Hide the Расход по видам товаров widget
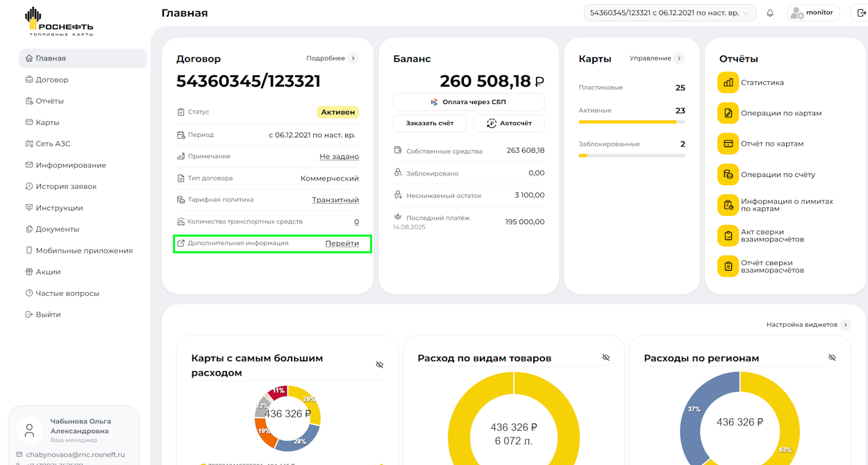Viewport: 868px width, 465px height. pyautogui.click(x=606, y=358)
